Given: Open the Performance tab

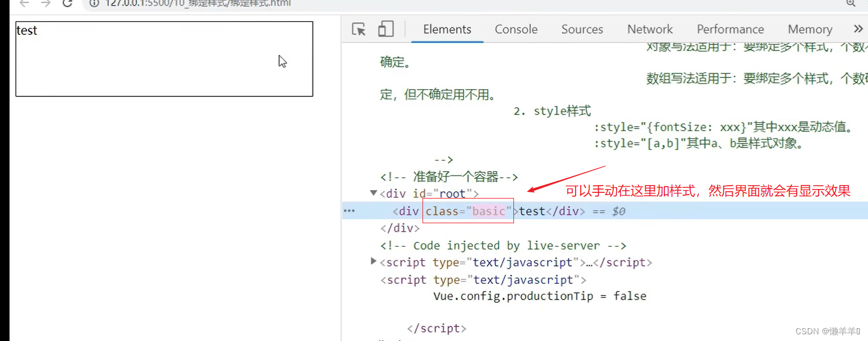Looking at the screenshot, I should (730, 29).
